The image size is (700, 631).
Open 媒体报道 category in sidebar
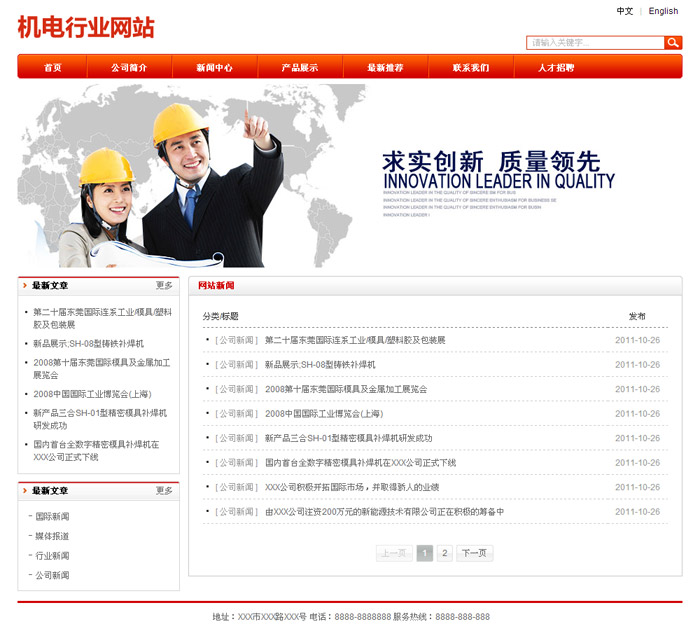(52, 536)
